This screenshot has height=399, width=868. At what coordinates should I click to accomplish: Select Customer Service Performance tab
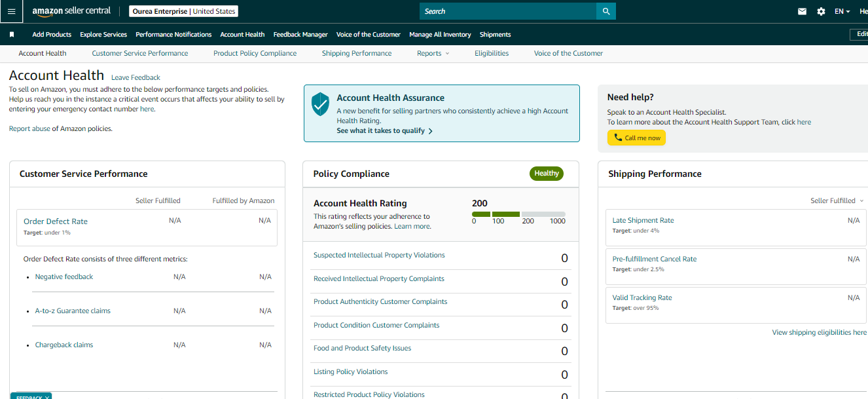tap(140, 53)
